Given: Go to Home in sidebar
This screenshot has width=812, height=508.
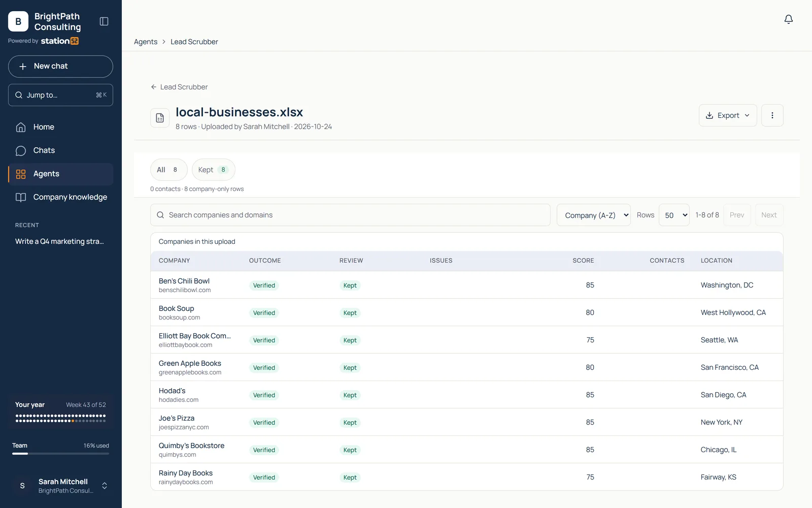Looking at the screenshot, I should (60, 127).
